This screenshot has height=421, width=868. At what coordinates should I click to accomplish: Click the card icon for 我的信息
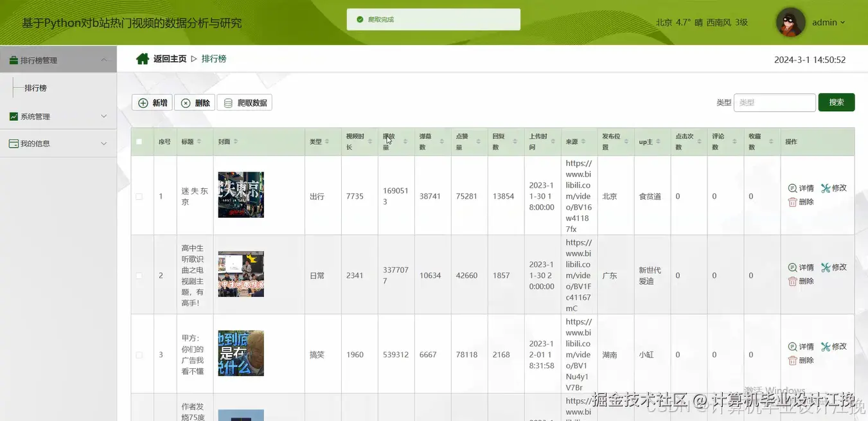coord(13,143)
